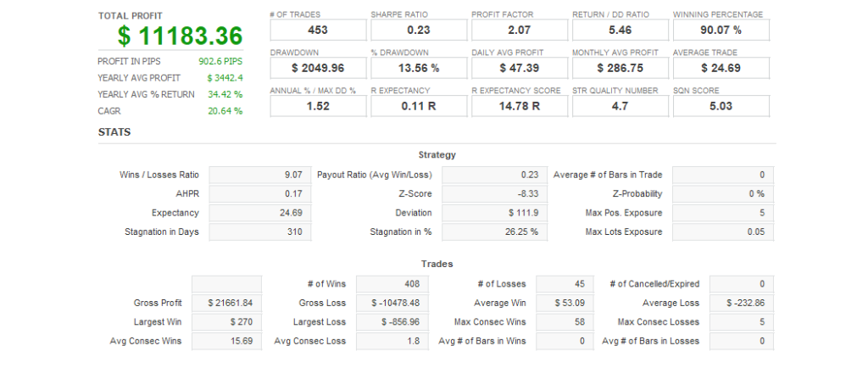Select the Daily Avg Profit value box

[520, 68]
